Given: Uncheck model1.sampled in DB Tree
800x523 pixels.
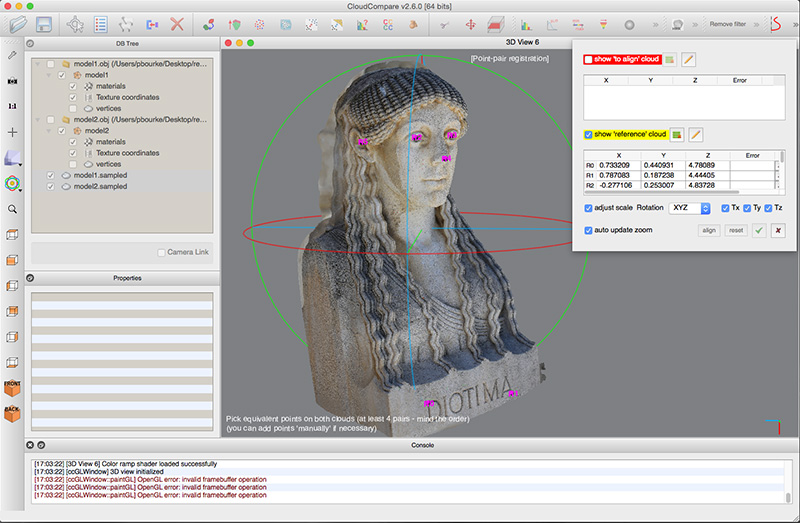Looking at the screenshot, I should [x=51, y=176].
